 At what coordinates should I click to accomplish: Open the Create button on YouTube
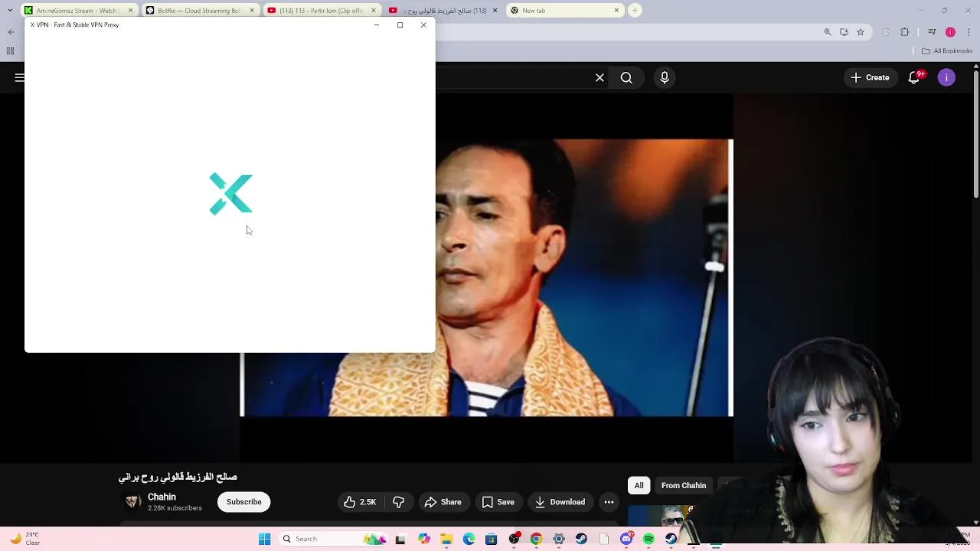coord(870,77)
